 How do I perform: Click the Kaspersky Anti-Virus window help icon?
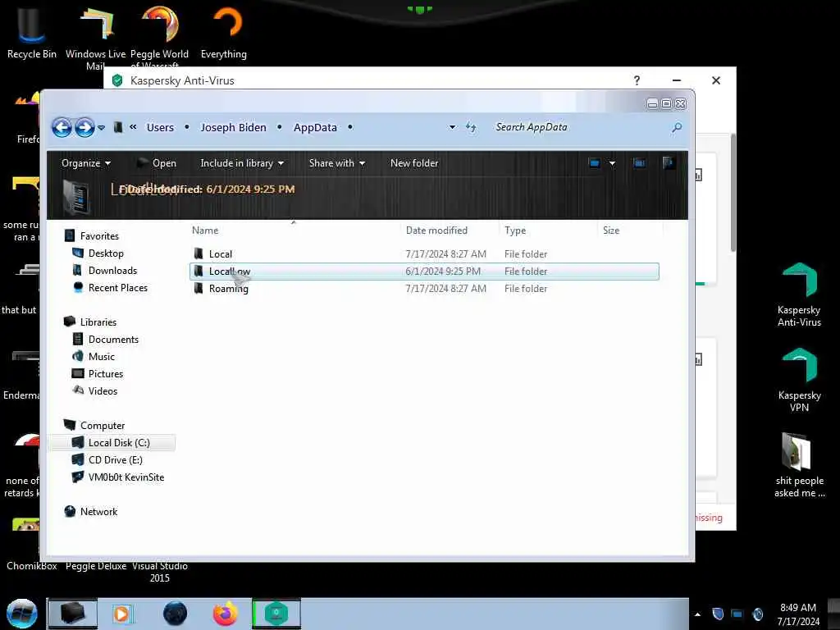pos(637,80)
